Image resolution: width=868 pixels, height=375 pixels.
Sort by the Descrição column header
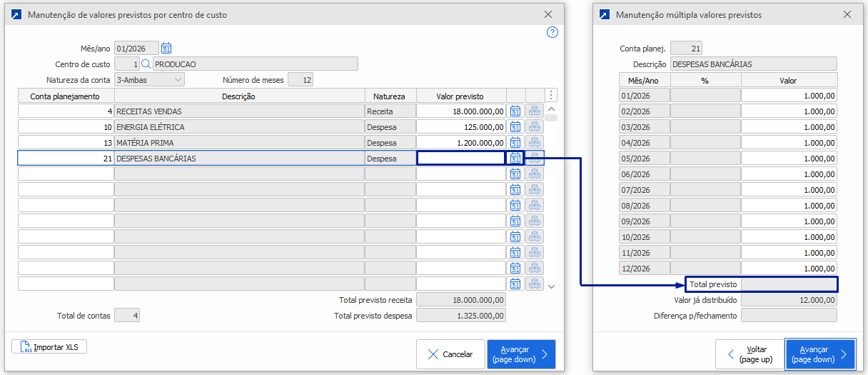(238, 96)
